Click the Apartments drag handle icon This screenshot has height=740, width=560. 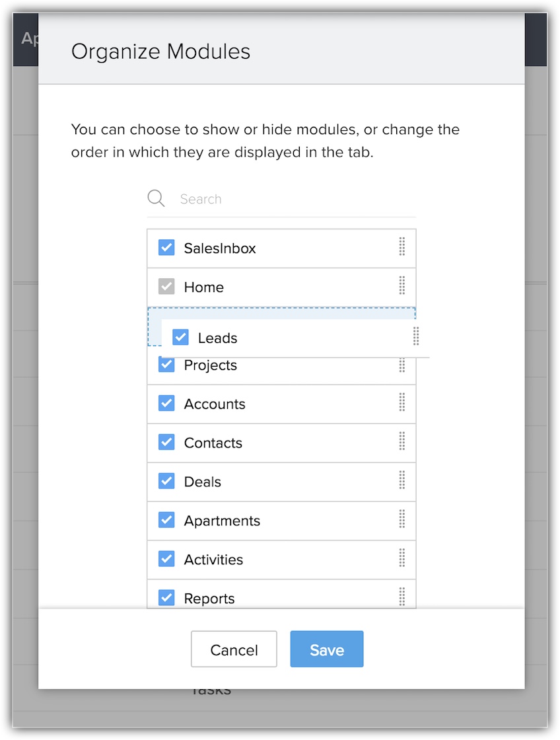[402, 520]
